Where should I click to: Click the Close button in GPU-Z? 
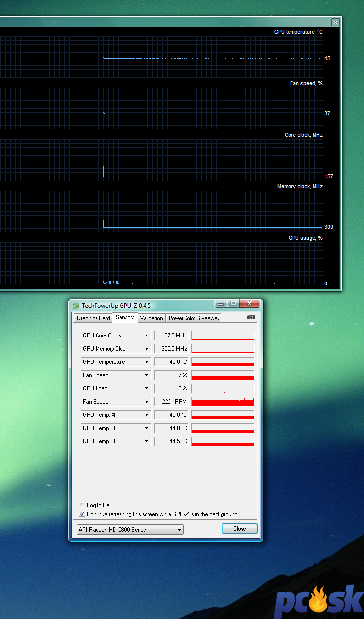click(240, 528)
